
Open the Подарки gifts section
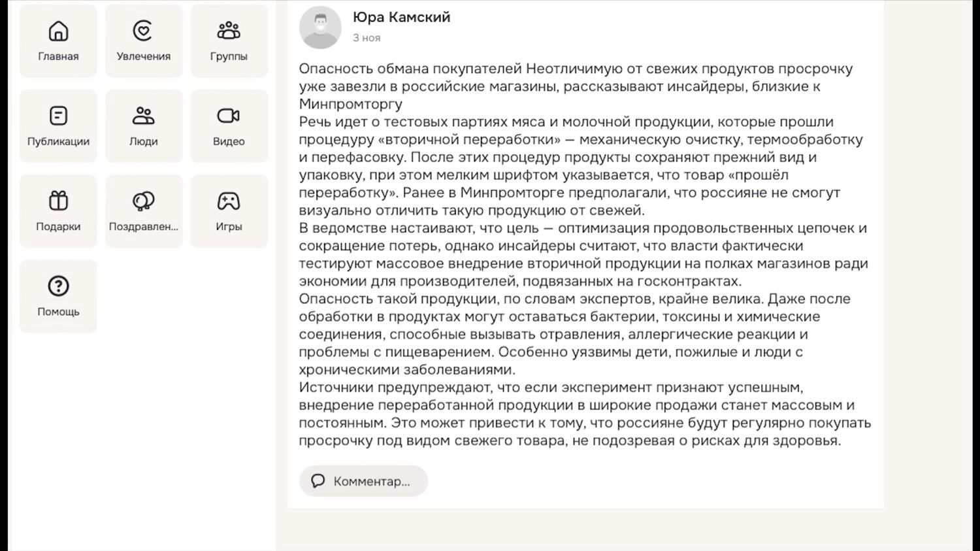pos(58,210)
